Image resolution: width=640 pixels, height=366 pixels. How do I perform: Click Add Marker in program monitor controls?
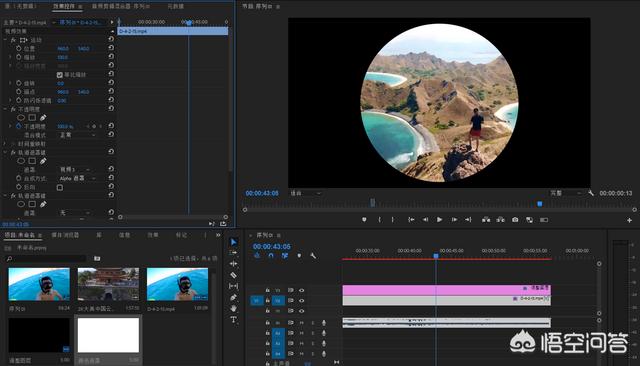coord(364,220)
